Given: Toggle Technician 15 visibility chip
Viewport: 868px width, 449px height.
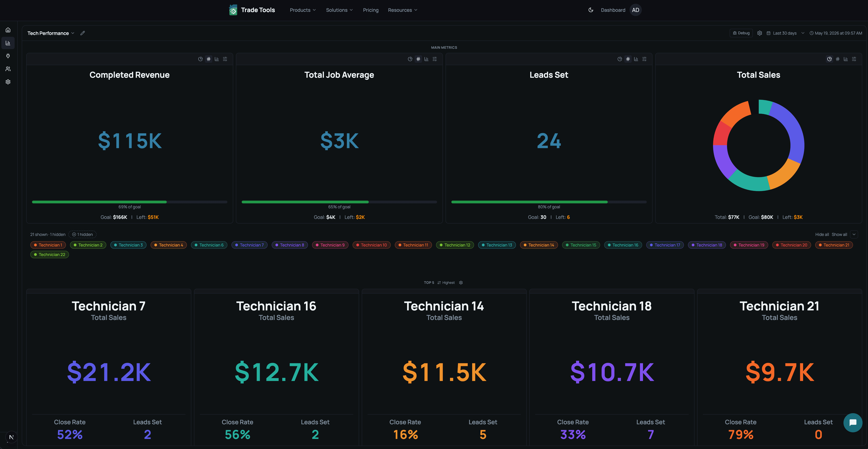Looking at the screenshot, I should [581, 245].
